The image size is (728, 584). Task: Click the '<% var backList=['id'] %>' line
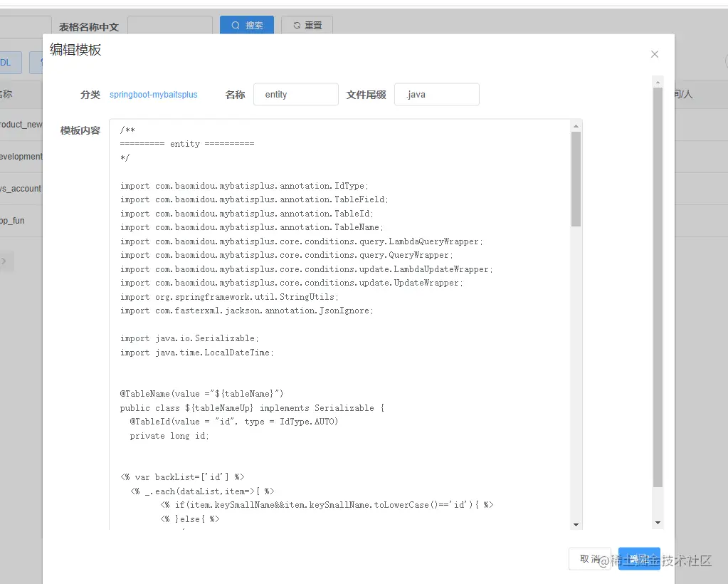(x=182, y=477)
